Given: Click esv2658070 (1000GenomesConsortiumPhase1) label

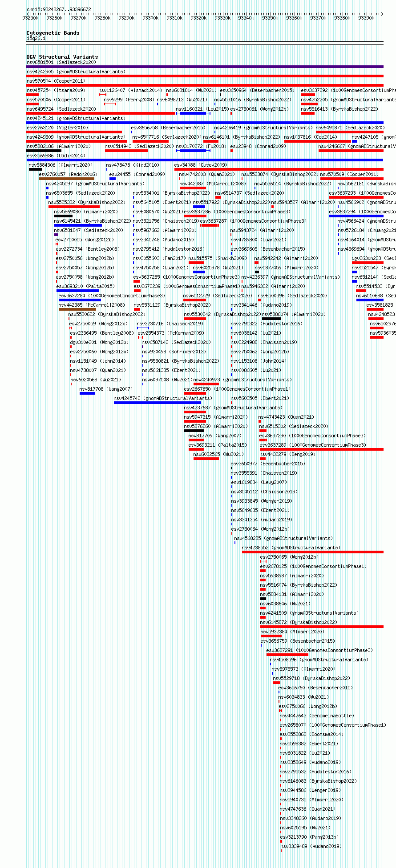Looking at the screenshot, I should pos(333,725).
